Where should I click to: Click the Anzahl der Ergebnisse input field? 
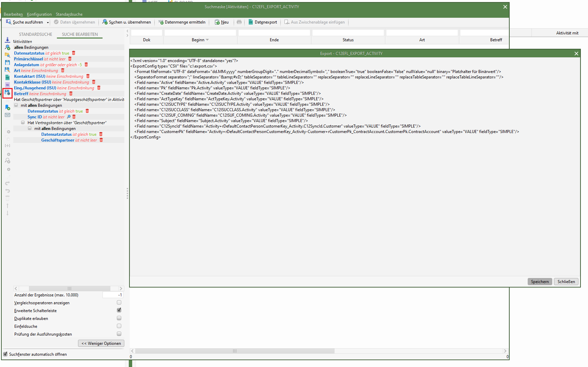pyautogui.click(x=112, y=295)
